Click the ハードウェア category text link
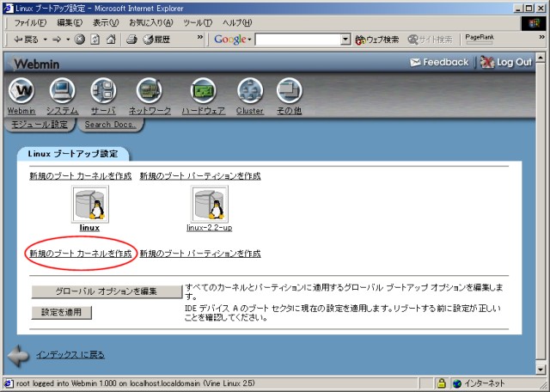 tap(203, 111)
